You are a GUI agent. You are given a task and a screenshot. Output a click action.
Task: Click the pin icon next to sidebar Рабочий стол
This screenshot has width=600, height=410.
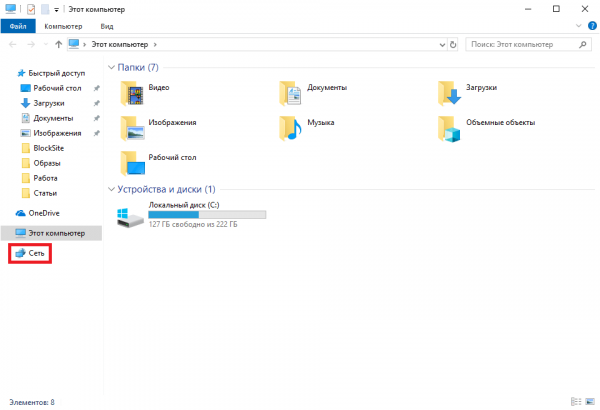[x=97, y=88]
